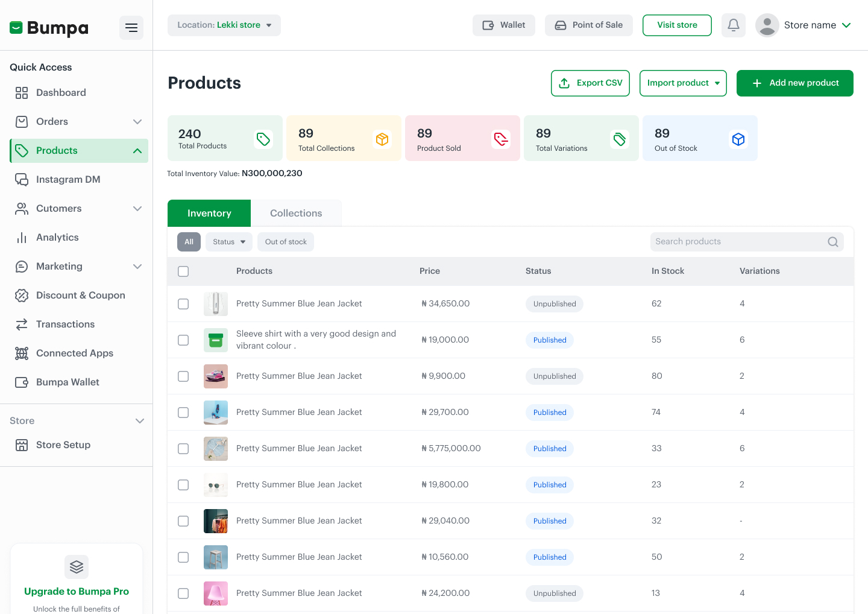Open Bumpa Wallet via its sidebar icon
868x614 pixels.
click(x=22, y=382)
